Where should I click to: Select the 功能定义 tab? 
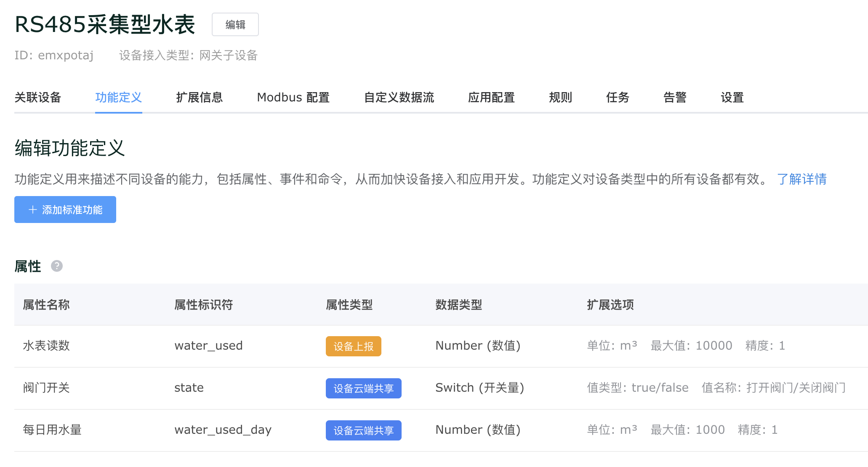[118, 98]
